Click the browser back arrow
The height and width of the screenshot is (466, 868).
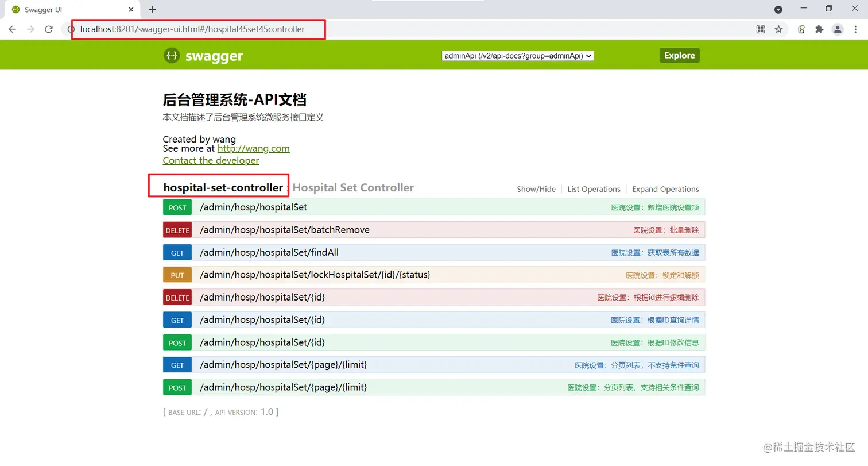point(12,29)
